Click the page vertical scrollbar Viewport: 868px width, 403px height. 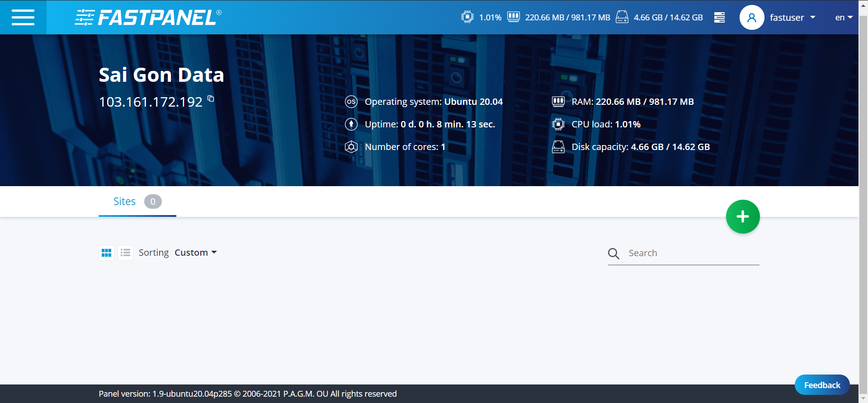tap(863, 205)
